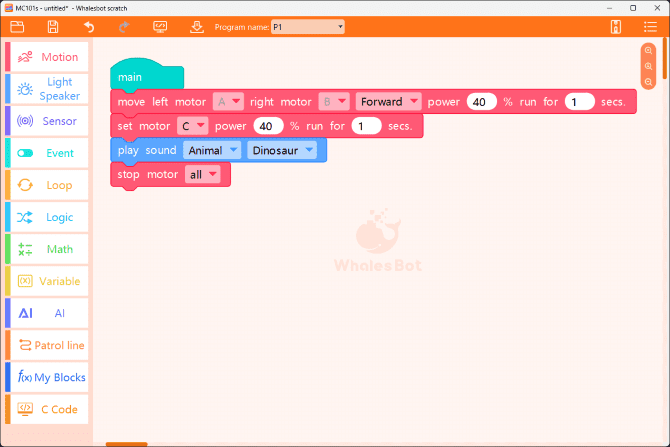Reset workspace zoom with the middle magnifier

(648, 66)
